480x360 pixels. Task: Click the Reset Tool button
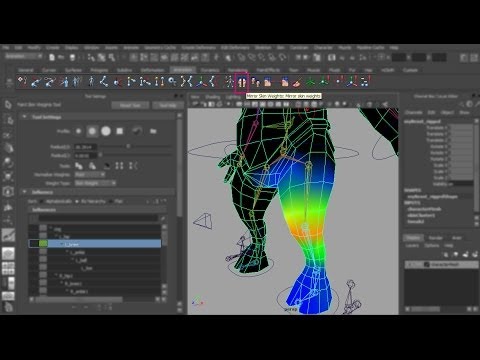click(130, 105)
